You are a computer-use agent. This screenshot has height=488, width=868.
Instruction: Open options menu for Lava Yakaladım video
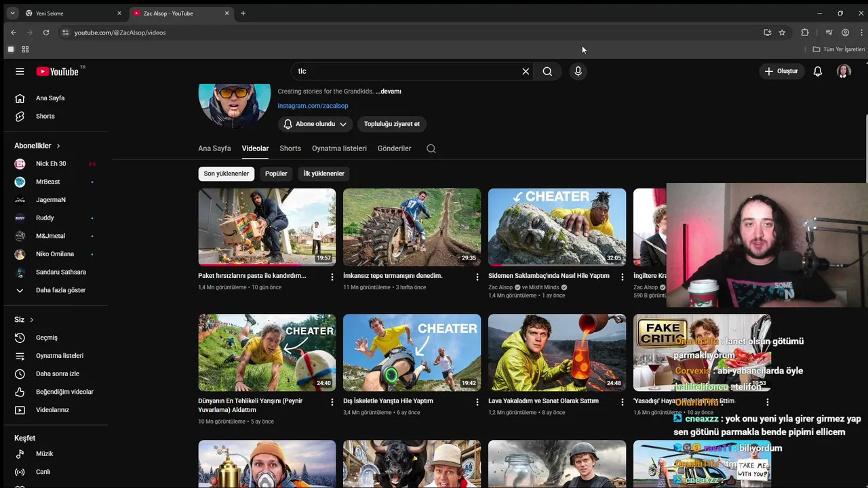point(623,402)
